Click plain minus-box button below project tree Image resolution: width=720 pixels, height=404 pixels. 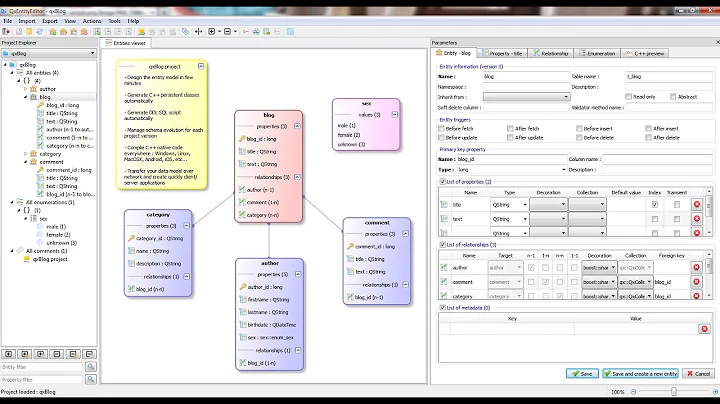tap(57, 354)
